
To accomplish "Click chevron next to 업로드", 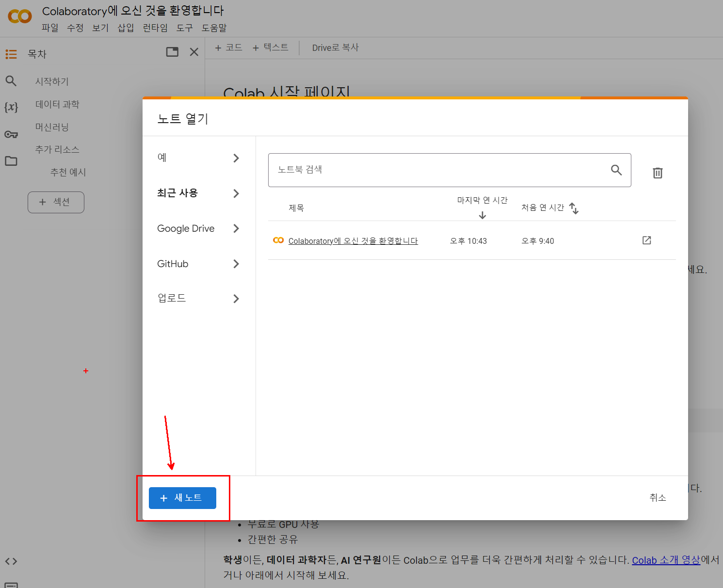I will click(x=236, y=299).
